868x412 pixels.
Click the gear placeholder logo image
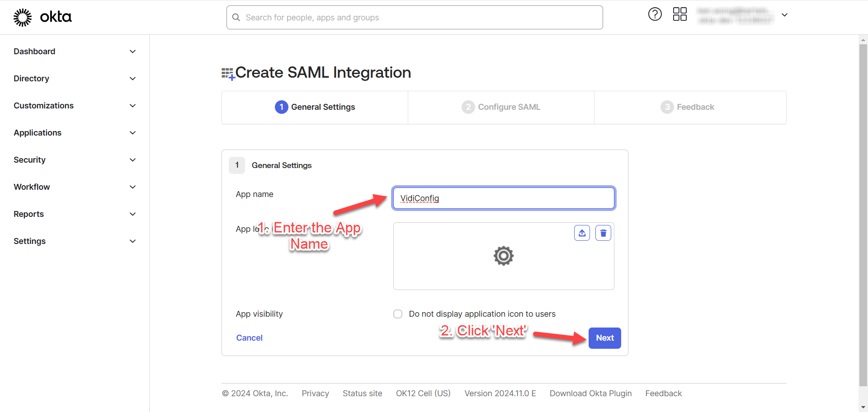(503, 256)
